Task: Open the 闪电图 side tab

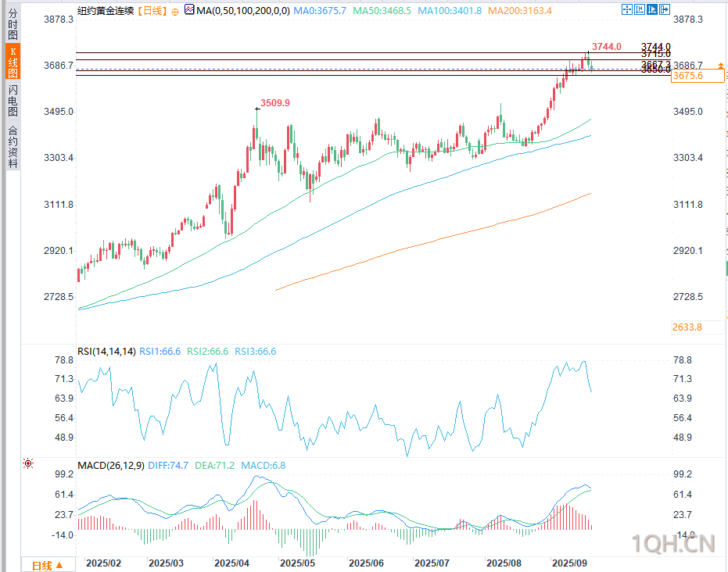Action: click(13, 101)
